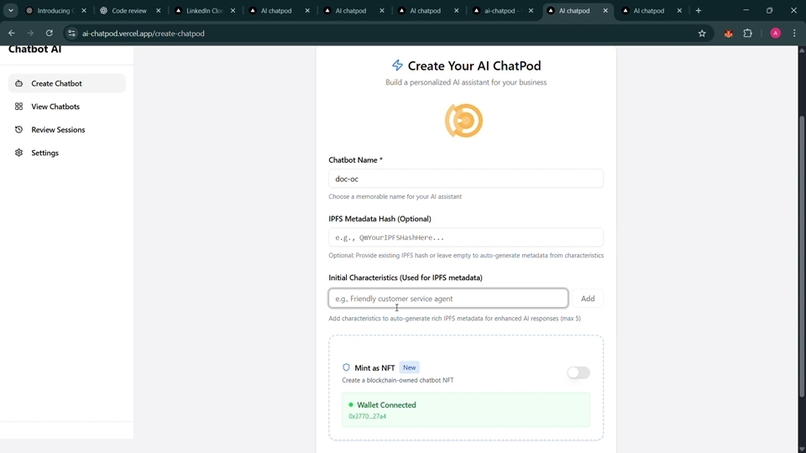Click the page vertical scrollbar
Viewport: 806px width, 453px height.
pos(801,257)
